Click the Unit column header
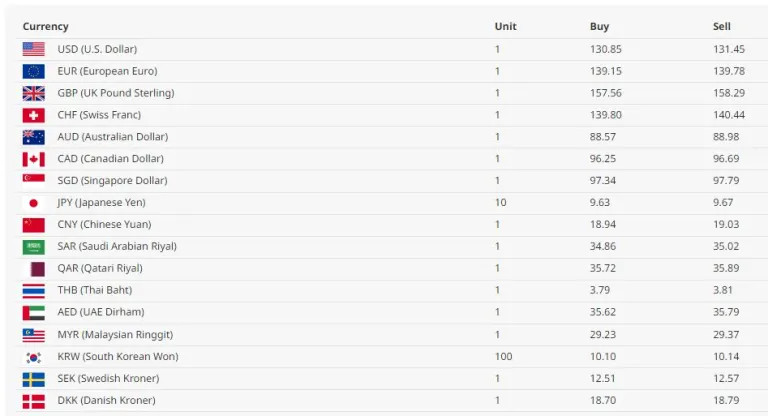768x416 pixels. click(505, 26)
